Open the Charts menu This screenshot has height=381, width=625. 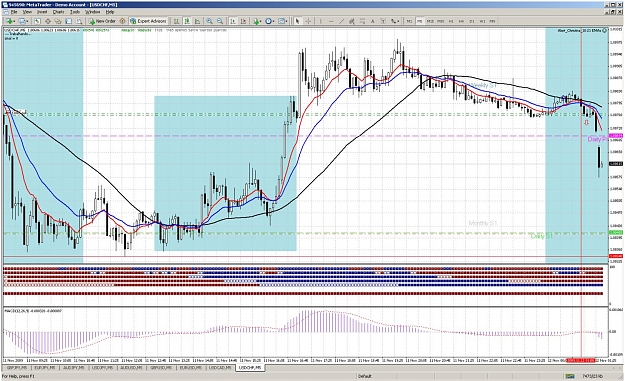[x=59, y=12]
